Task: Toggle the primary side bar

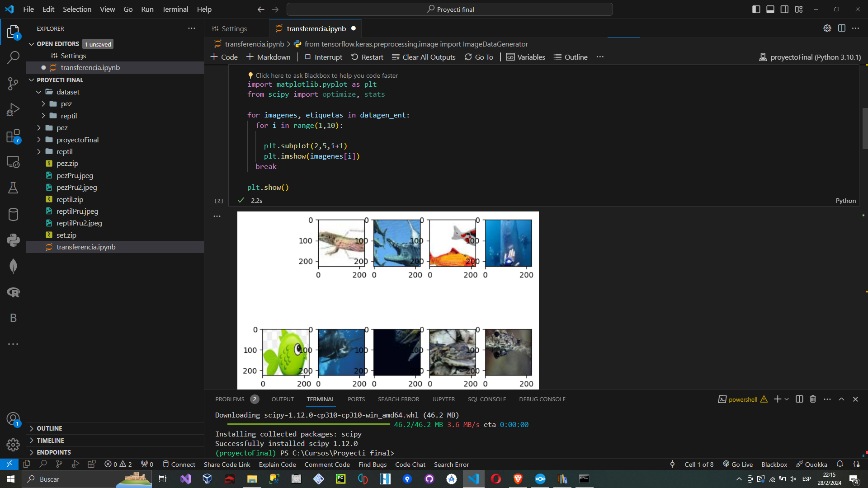Action: point(756,9)
